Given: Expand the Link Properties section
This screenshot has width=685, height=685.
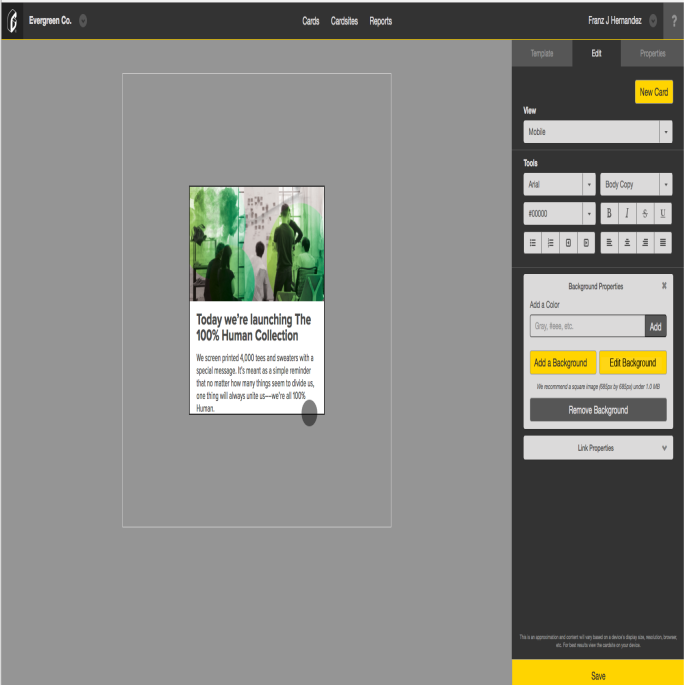Looking at the screenshot, I should click(597, 448).
